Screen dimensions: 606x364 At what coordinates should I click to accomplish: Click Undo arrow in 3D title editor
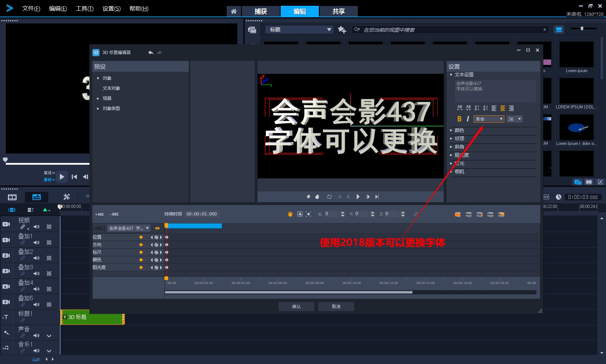pyautogui.click(x=151, y=53)
